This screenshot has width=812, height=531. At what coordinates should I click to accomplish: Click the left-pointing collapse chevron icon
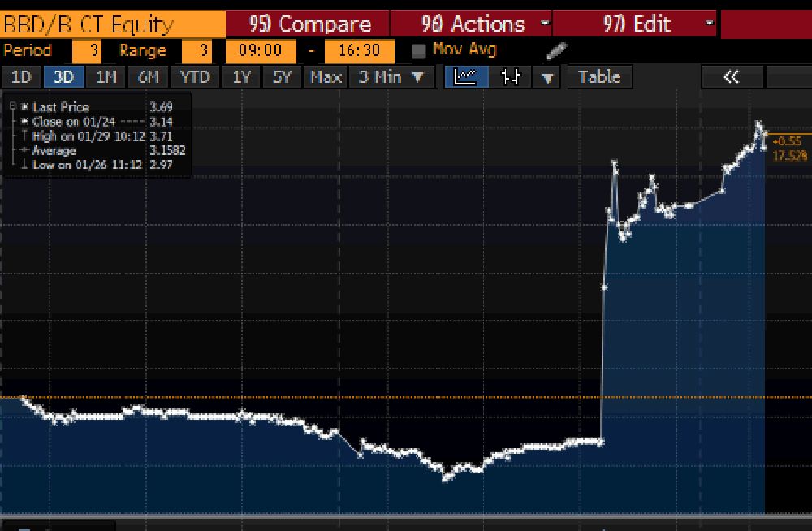730,77
